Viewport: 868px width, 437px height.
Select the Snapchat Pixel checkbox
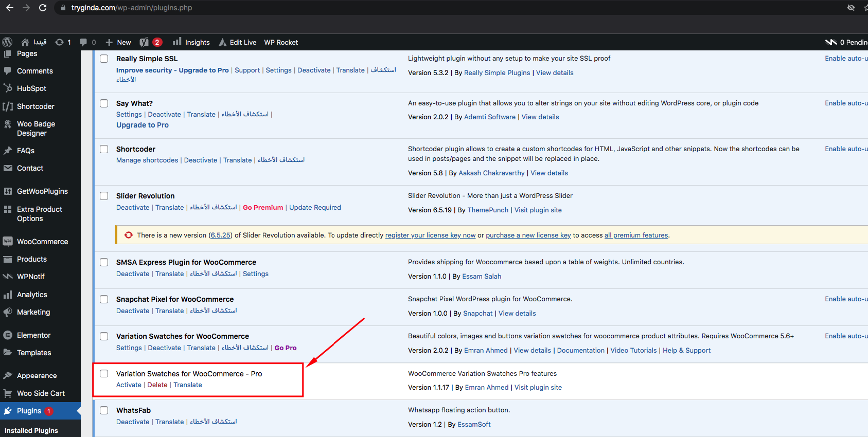104,299
